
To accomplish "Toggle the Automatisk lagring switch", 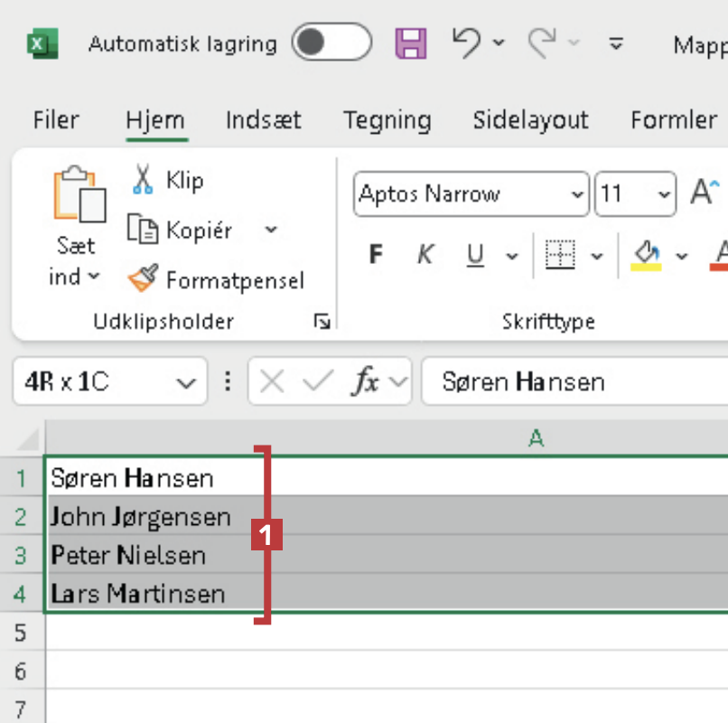I will 331,43.
